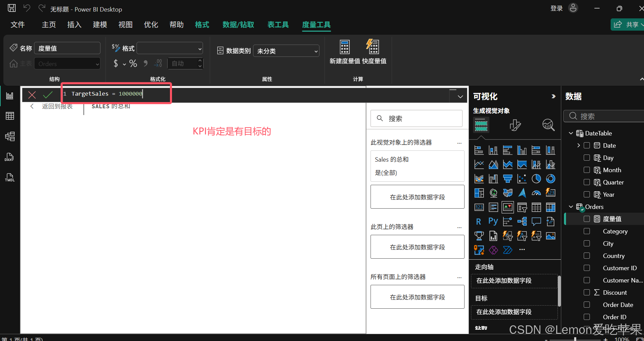Click 返回到报表 back link
This screenshot has height=341, width=644.
(57, 106)
